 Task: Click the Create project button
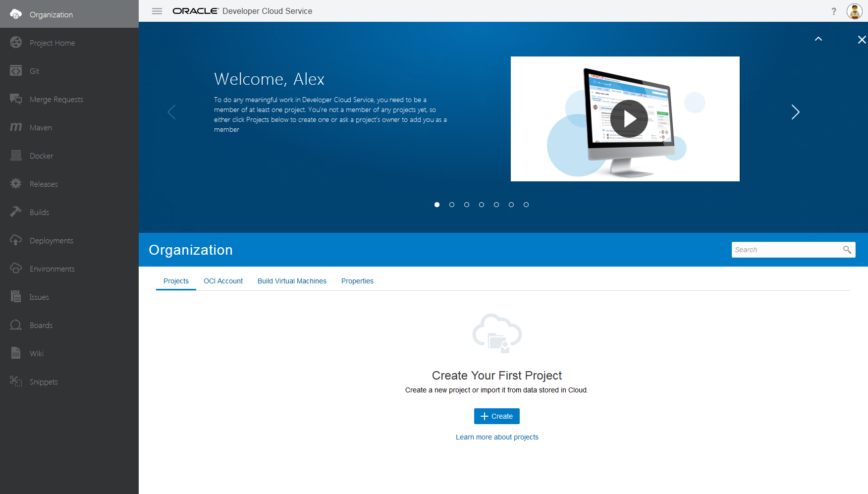tap(497, 416)
